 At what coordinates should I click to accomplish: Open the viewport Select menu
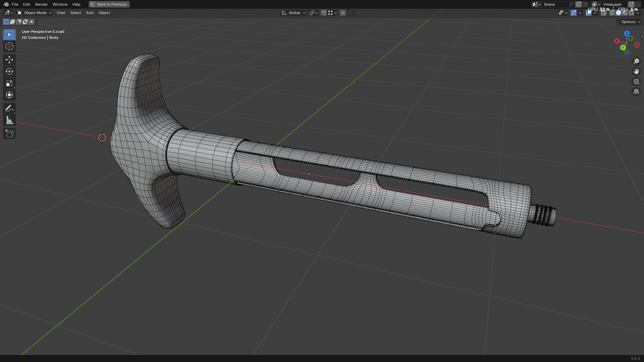(x=75, y=13)
